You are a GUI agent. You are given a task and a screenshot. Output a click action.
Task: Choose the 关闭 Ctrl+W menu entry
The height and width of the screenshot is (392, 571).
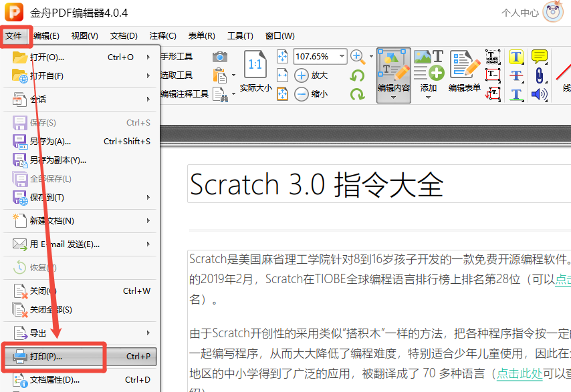[x=80, y=291]
